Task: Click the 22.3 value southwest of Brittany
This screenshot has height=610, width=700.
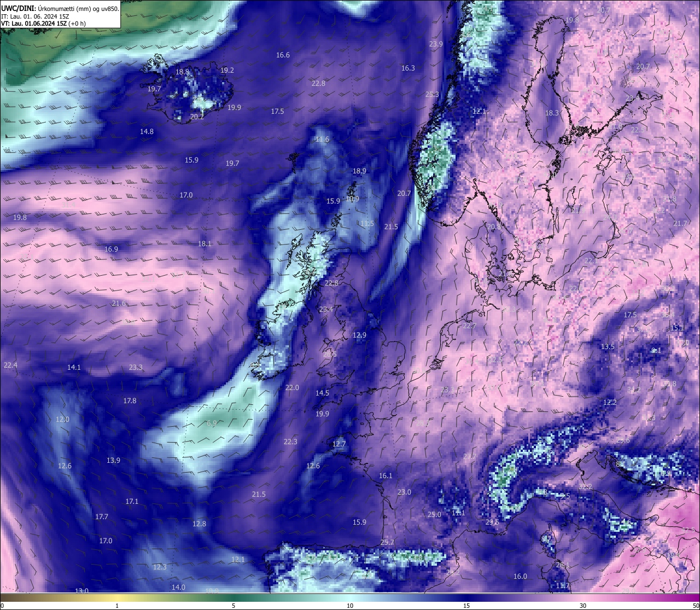Action: pos(290,442)
